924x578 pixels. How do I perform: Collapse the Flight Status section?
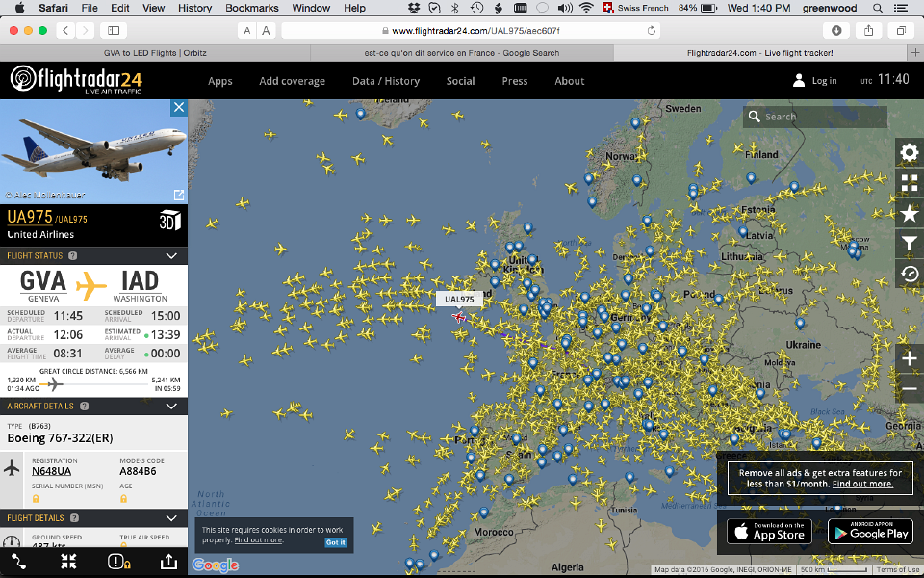pos(171,256)
